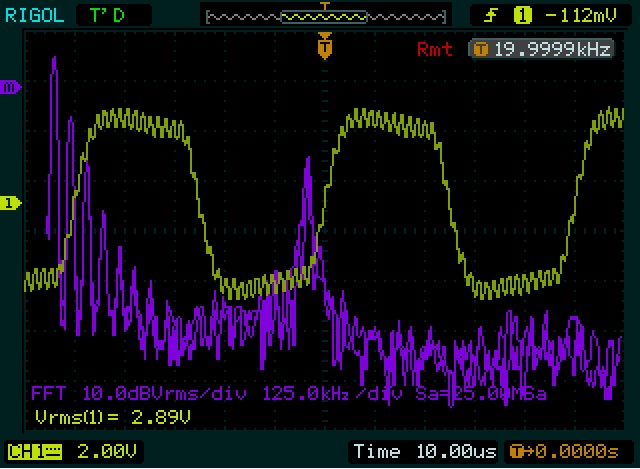Click the CH1 channel coupling badge

coord(35,452)
